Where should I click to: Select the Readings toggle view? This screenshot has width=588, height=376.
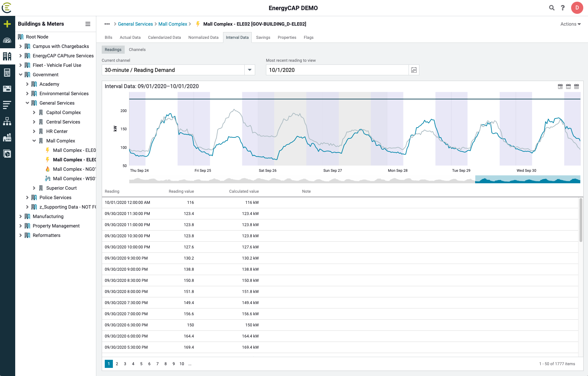click(x=113, y=50)
